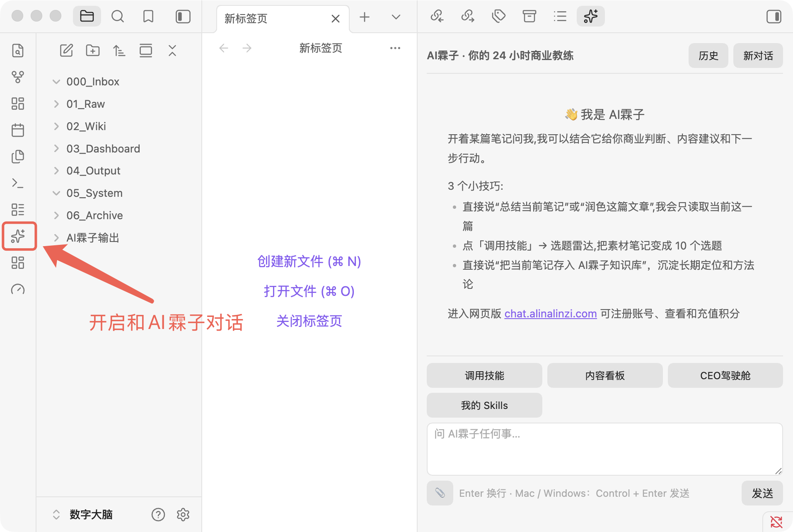
Task: Collapse all folders icon in explorer
Action: coord(172,51)
